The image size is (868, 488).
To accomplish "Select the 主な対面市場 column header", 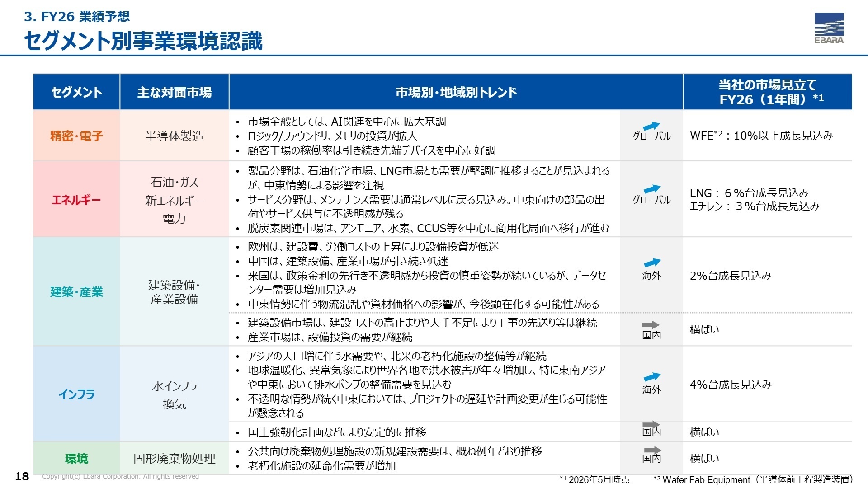I will click(x=174, y=92).
